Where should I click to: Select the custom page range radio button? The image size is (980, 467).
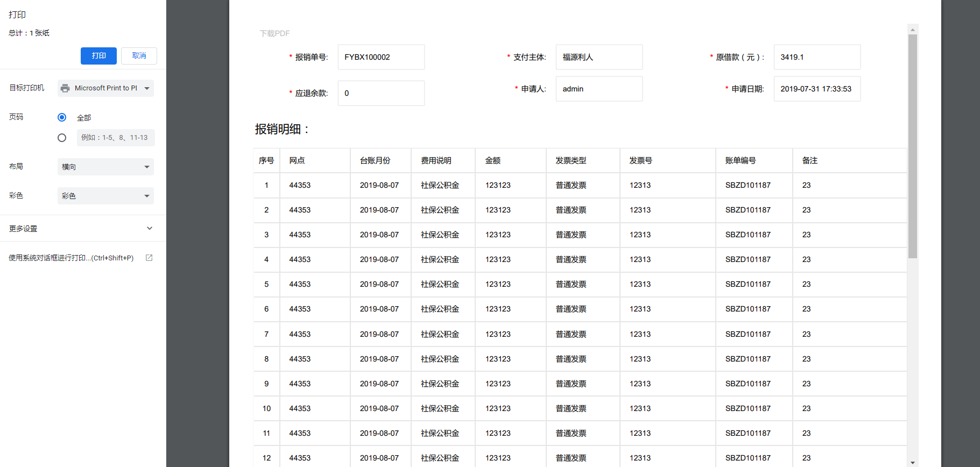click(x=62, y=138)
